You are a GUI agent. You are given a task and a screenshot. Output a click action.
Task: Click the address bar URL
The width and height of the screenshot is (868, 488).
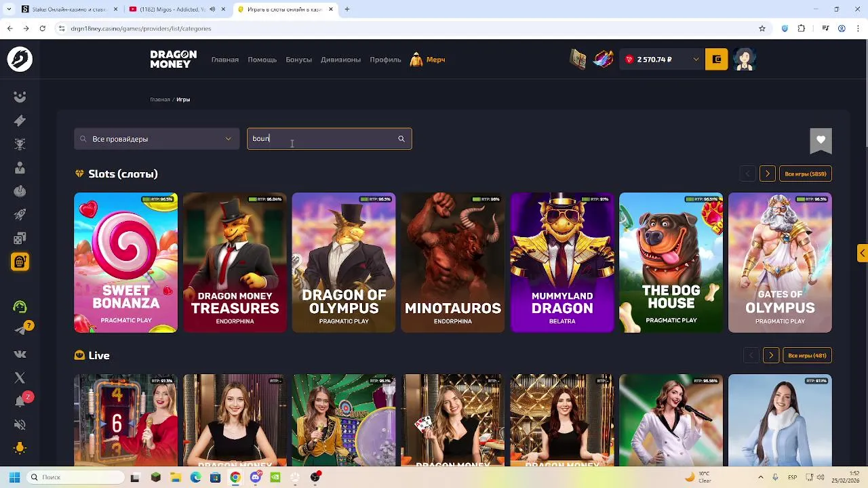coord(141,28)
